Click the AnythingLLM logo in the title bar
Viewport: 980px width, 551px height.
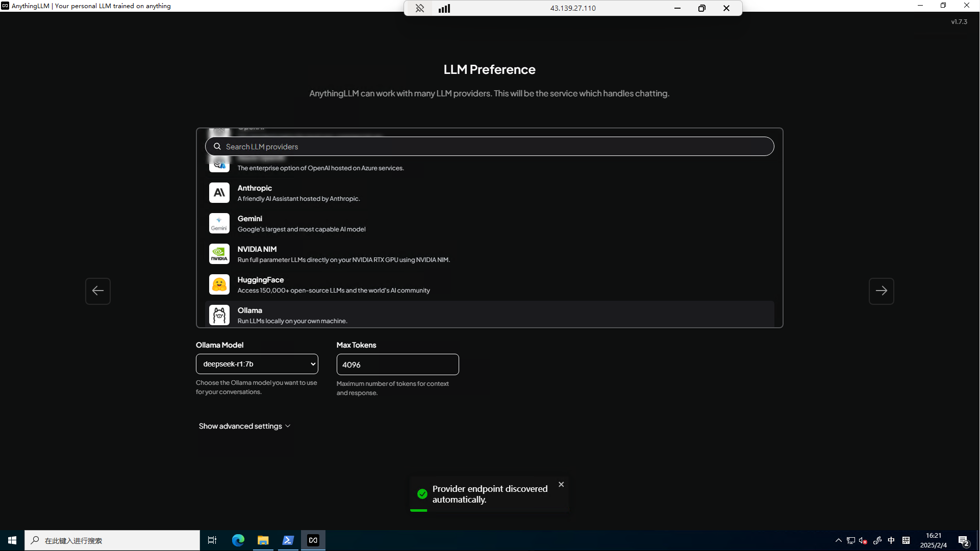point(6,6)
